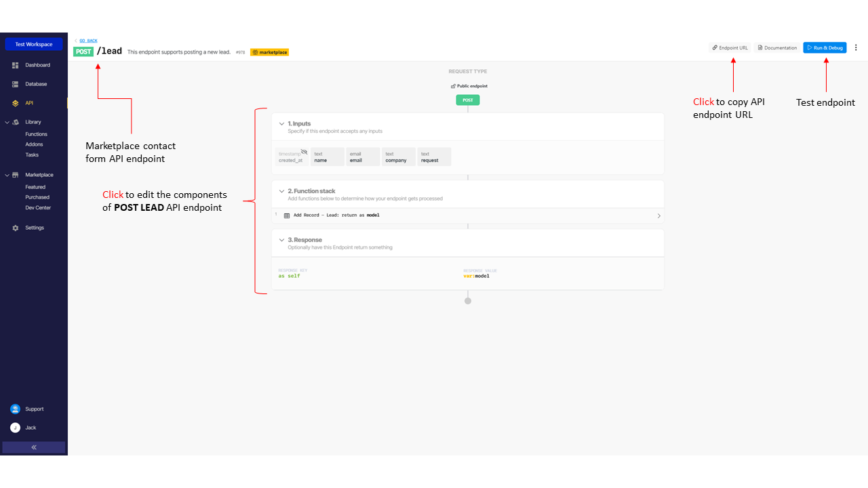Collapse the 2. Function stack section
The width and height of the screenshot is (868, 488).
pos(281,191)
